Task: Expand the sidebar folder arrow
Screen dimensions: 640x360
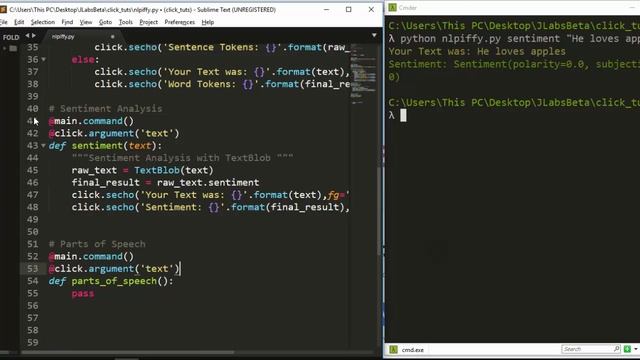Action: 4,48
